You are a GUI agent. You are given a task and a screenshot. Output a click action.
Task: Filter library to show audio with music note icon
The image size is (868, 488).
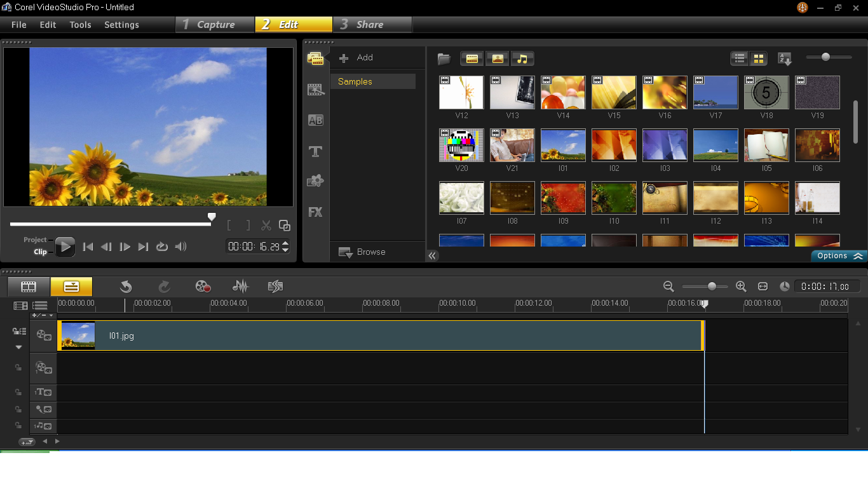(x=522, y=58)
